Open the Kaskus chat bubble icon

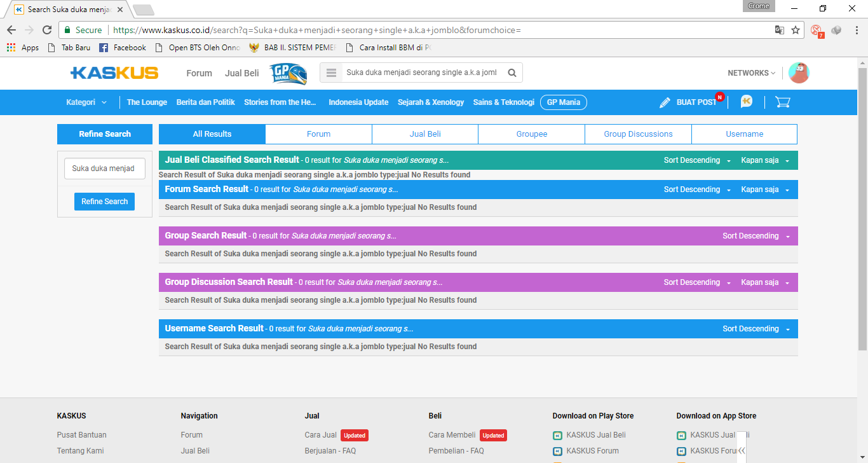coord(747,102)
